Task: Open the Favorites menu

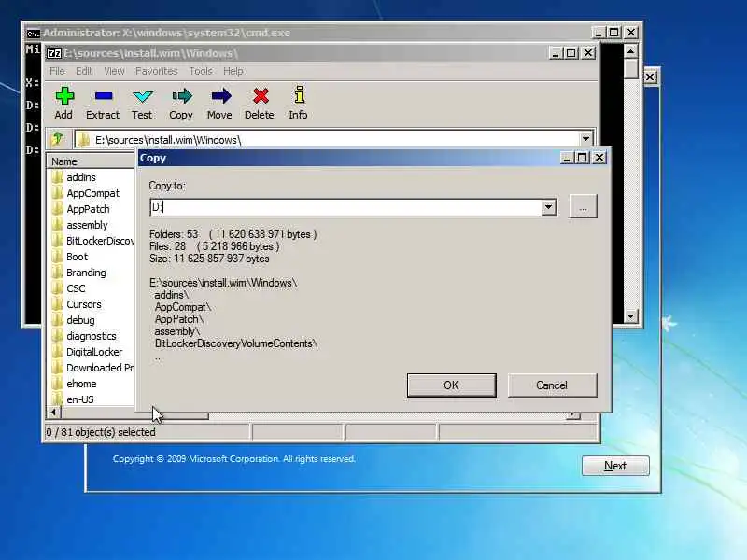Action: pyautogui.click(x=157, y=71)
